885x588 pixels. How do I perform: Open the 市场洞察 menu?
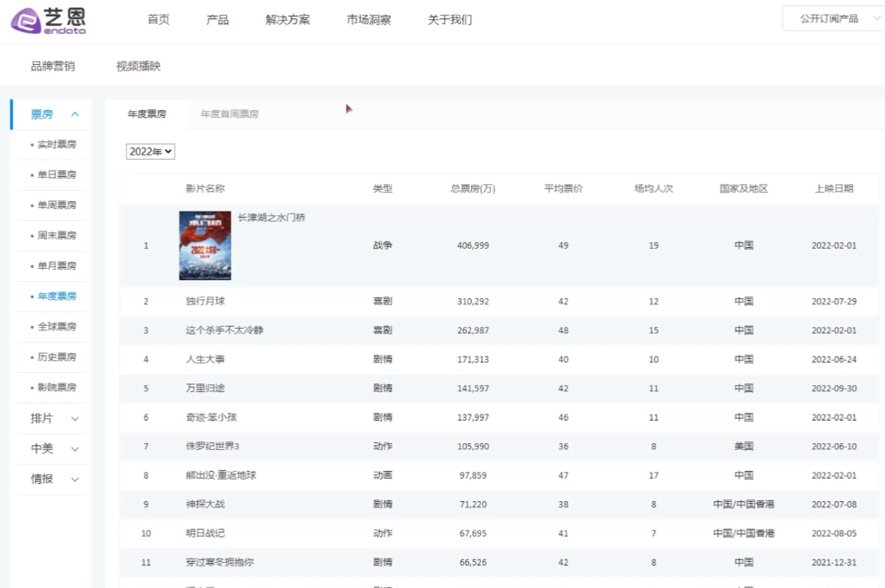[x=369, y=20]
